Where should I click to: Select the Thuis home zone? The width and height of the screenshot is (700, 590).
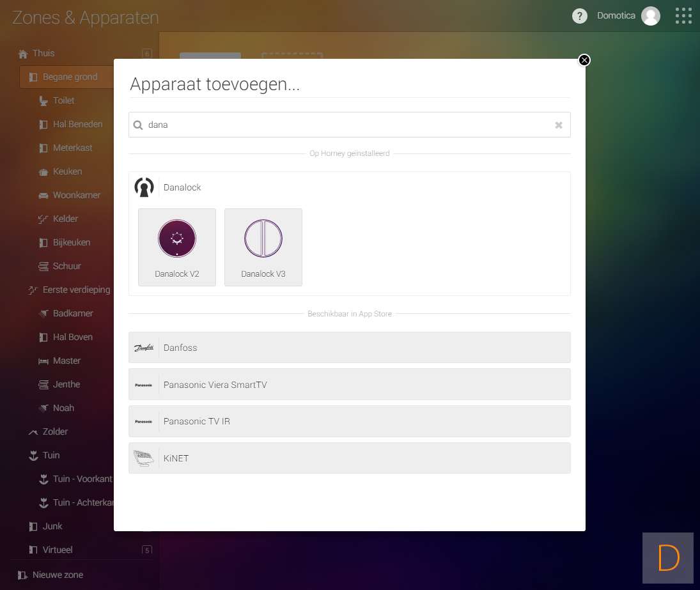pos(43,53)
